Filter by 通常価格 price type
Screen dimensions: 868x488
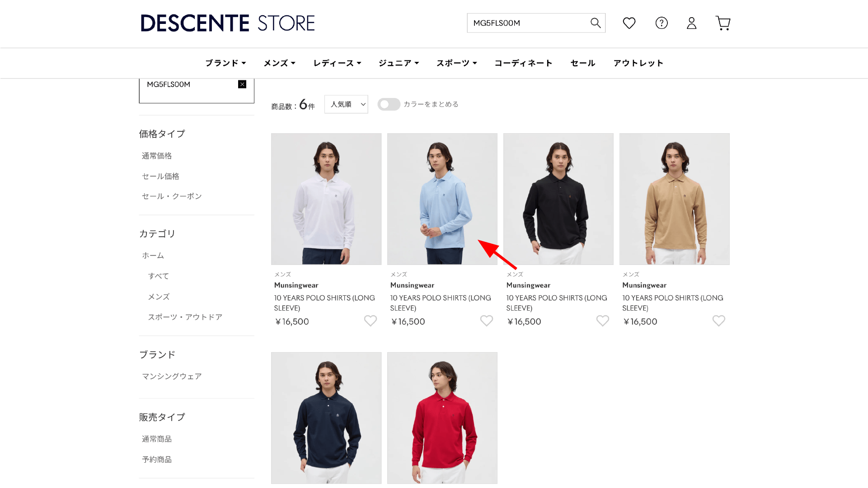157,156
